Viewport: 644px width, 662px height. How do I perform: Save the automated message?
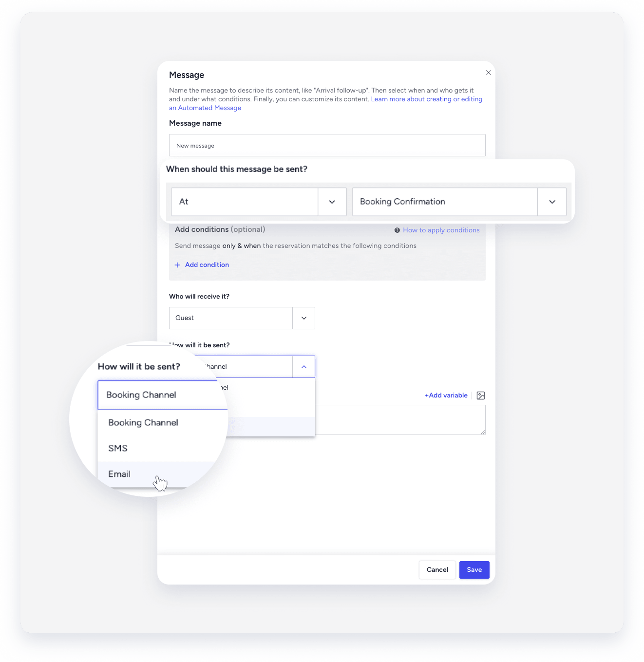[474, 569]
